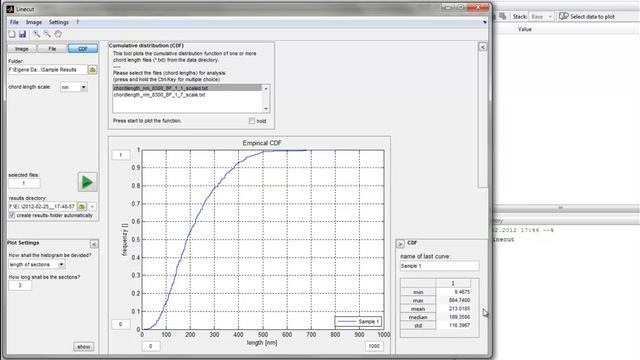Click the Folder path field
Viewport: 640px width, 360px height.
[47, 70]
